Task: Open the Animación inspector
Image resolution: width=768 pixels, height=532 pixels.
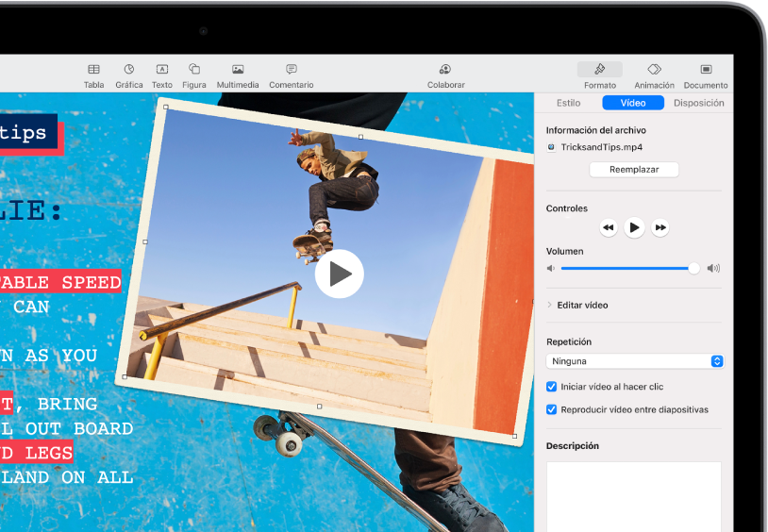Action: click(654, 70)
